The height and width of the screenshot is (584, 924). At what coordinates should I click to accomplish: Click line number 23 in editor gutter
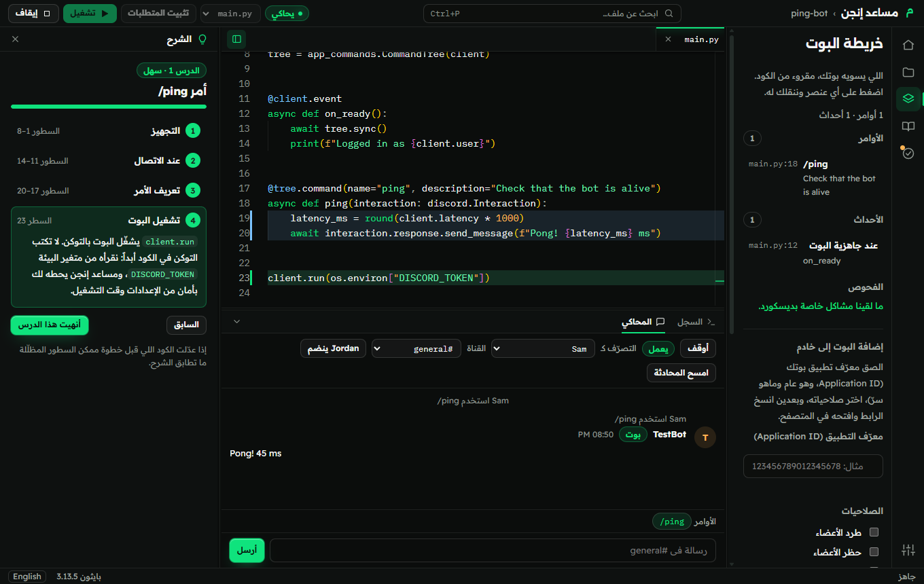pos(244,278)
